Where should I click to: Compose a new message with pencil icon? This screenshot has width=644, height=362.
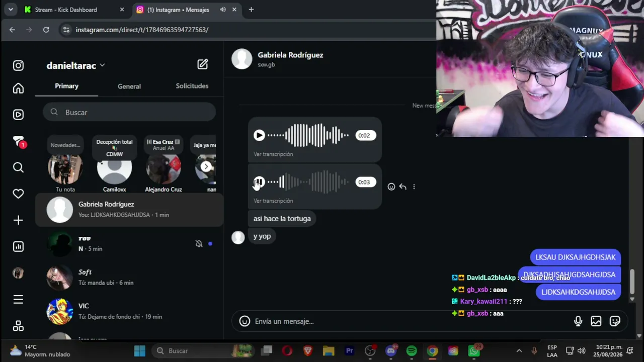[x=202, y=64]
